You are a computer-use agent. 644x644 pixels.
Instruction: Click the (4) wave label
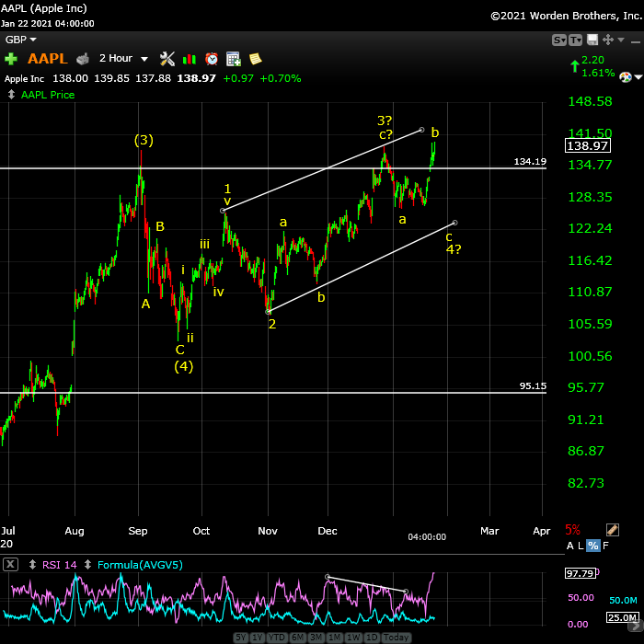point(184,366)
